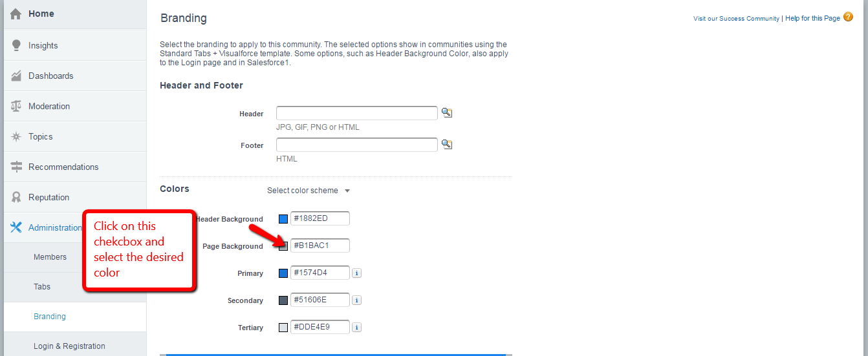The width and height of the screenshot is (868, 356).
Task: Visit the Success Community link
Action: [x=736, y=19]
